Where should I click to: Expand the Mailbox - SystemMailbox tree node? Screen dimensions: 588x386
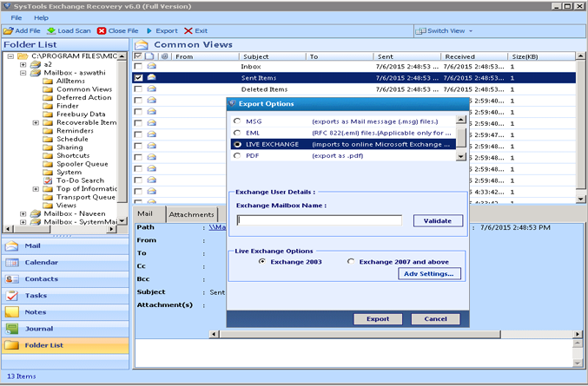(23, 222)
